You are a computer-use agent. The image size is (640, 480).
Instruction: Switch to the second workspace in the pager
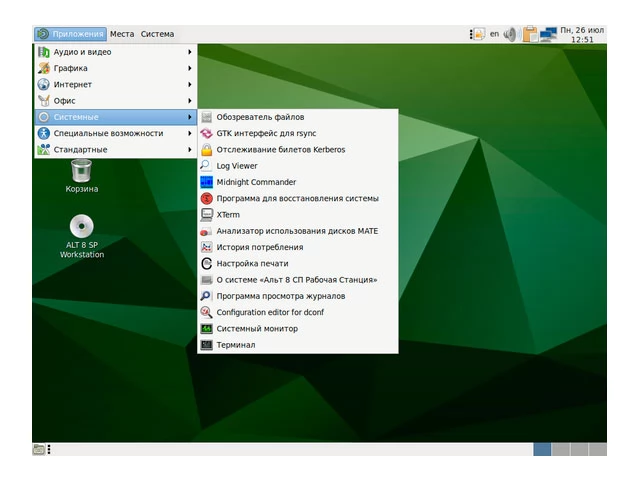pyautogui.click(x=561, y=450)
